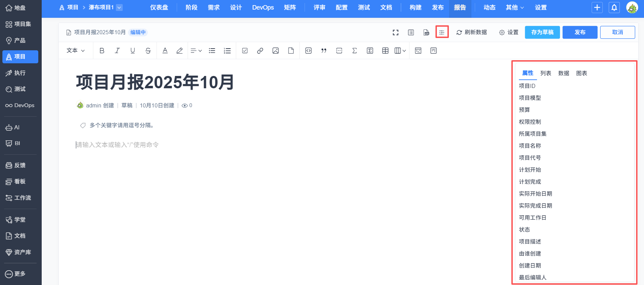Toggle the properties side panel icon
This screenshot has width=644, height=285.
coord(442,32)
